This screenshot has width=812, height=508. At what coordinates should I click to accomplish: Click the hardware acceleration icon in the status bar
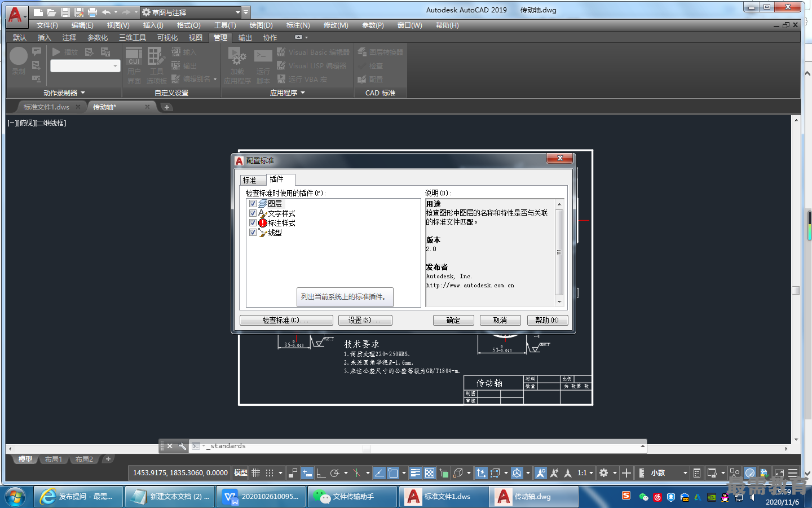(749, 473)
